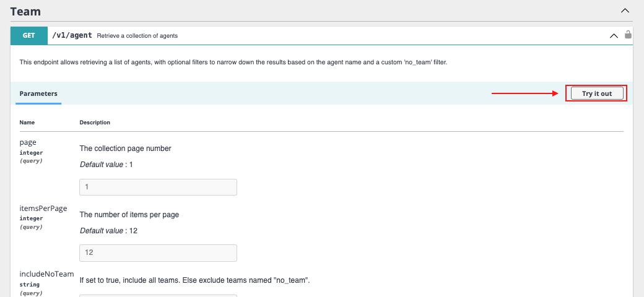Image resolution: width=644 pixels, height=297 pixels.
Task: Collapse the Team section chevron
Action: [625, 11]
